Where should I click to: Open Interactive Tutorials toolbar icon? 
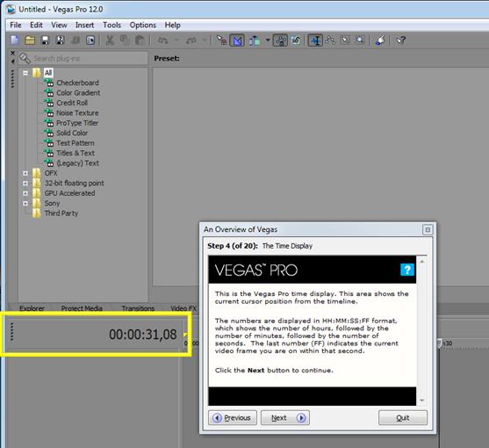(x=380, y=40)
